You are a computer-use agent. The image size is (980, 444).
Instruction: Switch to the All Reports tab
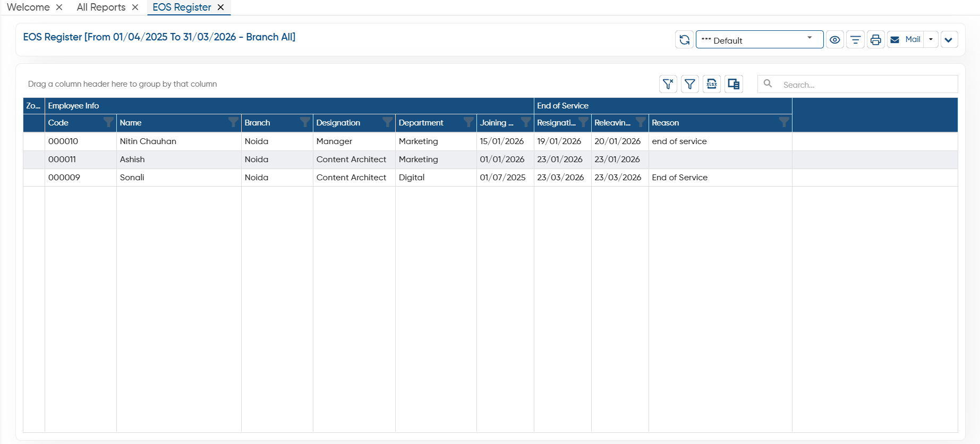tap(101, 7)
